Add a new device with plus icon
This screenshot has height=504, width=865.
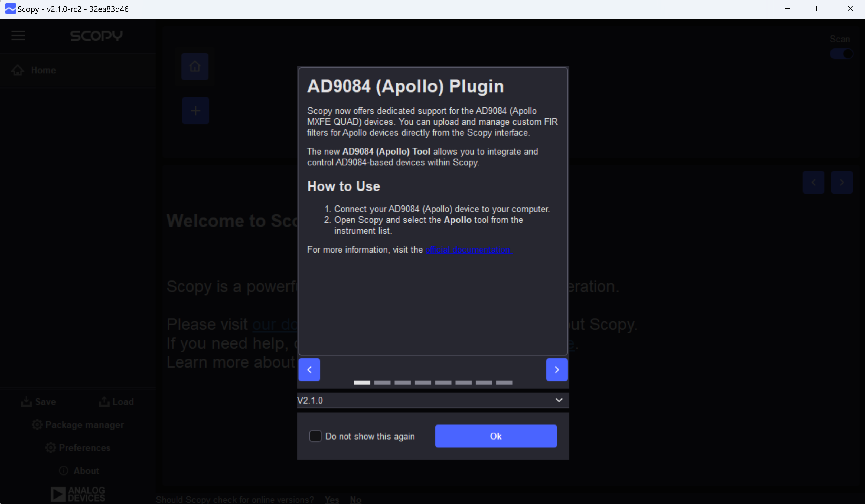pos(195,110)
